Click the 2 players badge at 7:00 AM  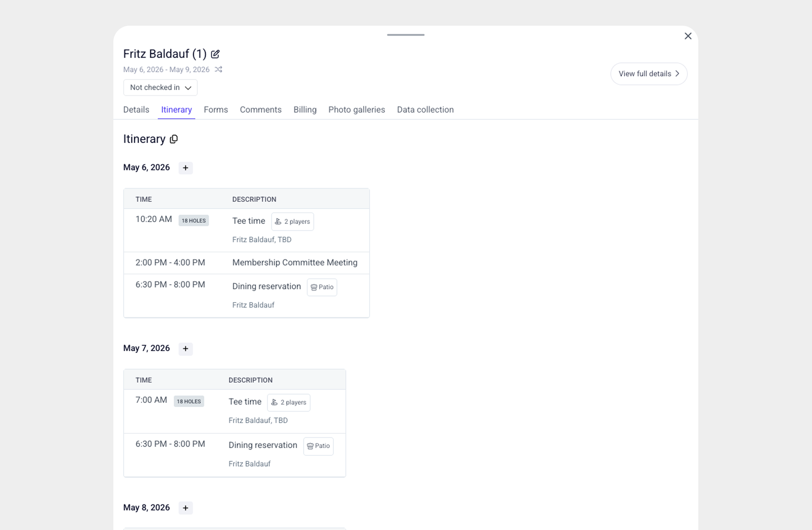point(289,402)
